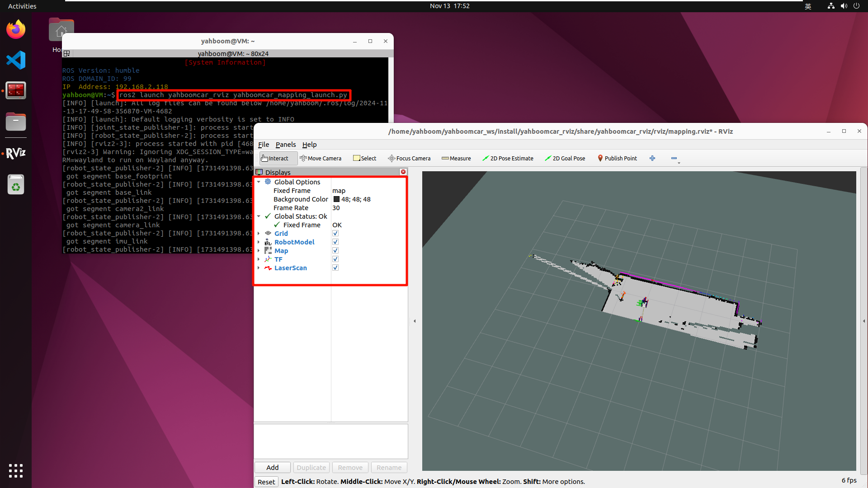Uncheck the Grid display checkbox
The height and width of the screenshot is (488, 868).
click(335, 233)
